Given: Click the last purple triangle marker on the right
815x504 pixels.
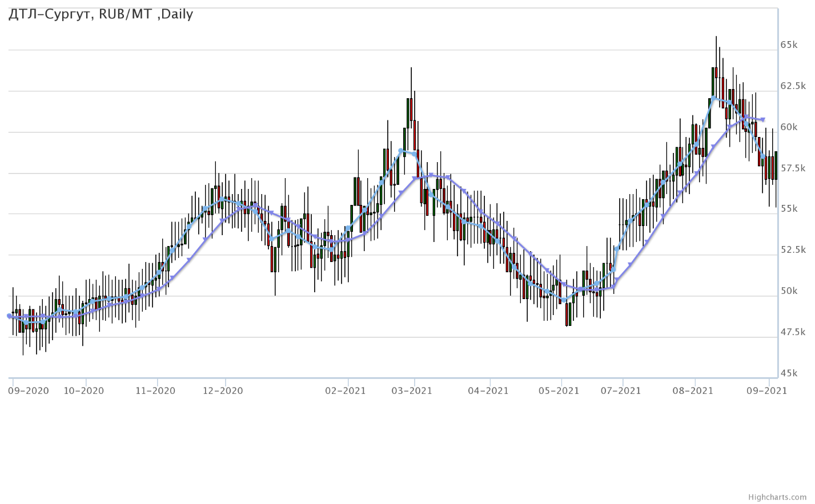Looking at the screenshot, I should click(763, 120).
